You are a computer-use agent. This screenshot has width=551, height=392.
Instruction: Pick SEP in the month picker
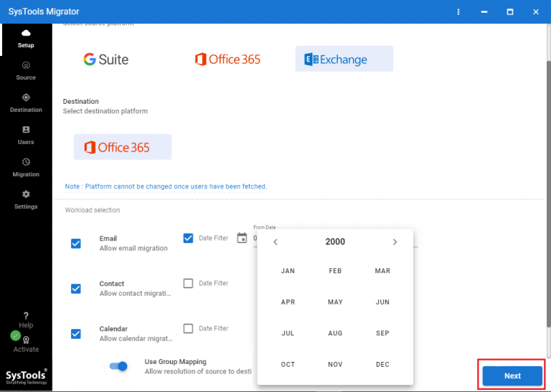382,333
